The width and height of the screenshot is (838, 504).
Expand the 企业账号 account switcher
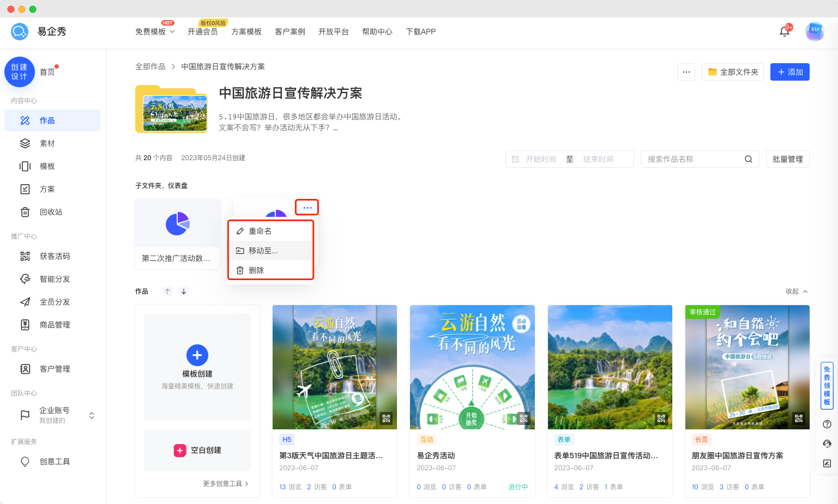pyautogui.click(x=92, y=416)
